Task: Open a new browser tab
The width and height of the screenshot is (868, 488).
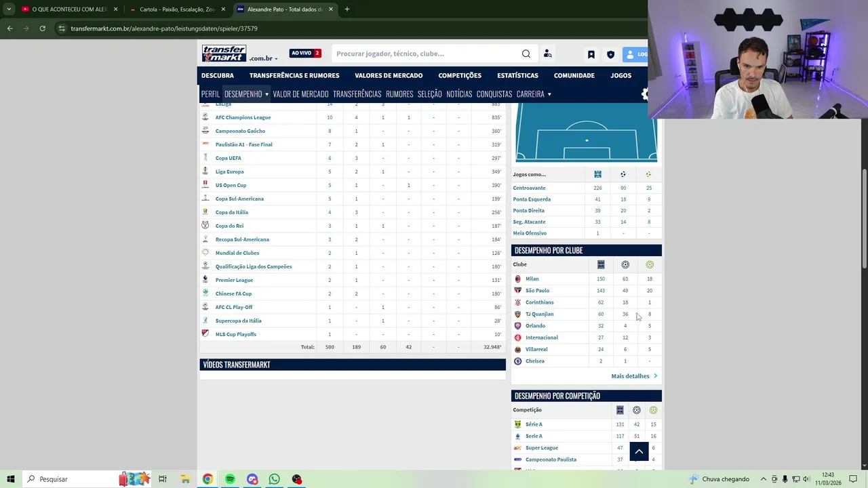Action: click(x=347, y=9)
